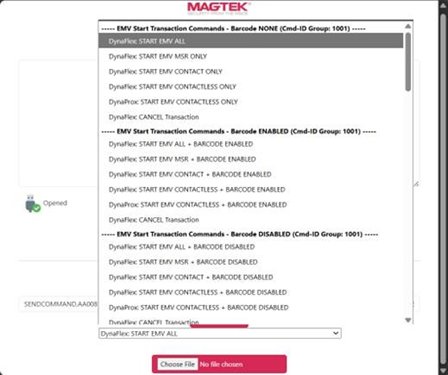Click the dropdown list scroll-down arrow

pos(408,320)
